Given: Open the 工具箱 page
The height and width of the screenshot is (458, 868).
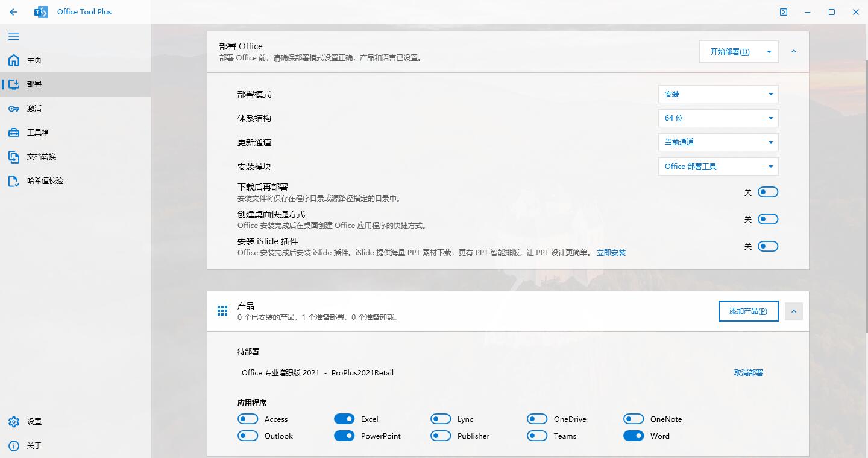Looking at the screenshot, I should (75, 133).
